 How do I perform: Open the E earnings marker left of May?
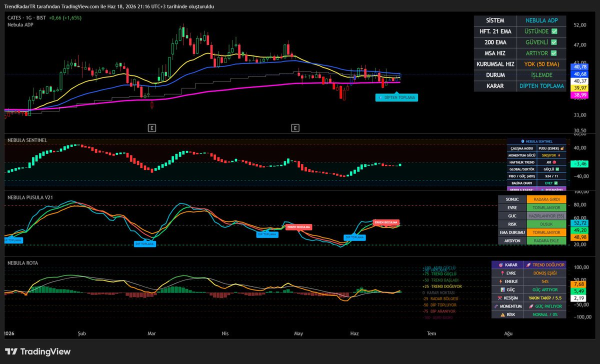click(295, 128)
